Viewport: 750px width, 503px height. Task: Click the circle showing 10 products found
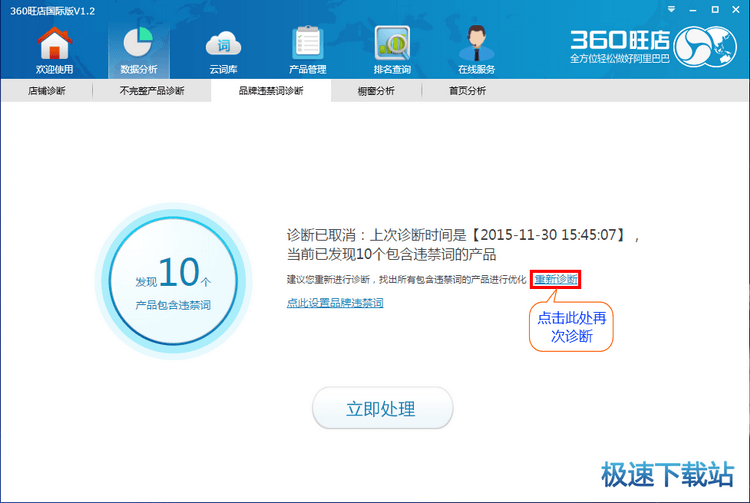(173, 281)
